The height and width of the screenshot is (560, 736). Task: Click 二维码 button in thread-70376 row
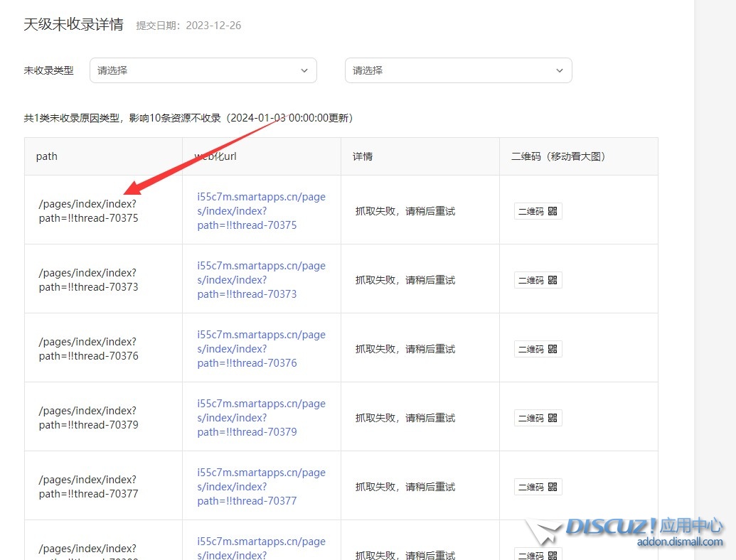tap(538, 349)
